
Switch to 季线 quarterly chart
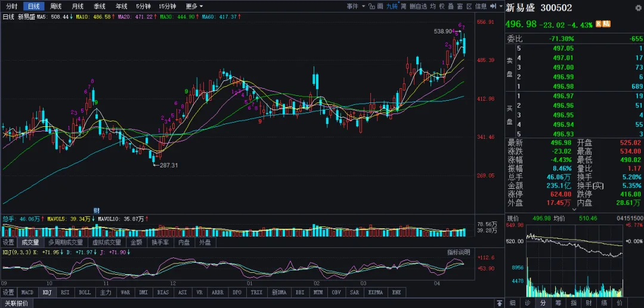click(x=99, y=6)
